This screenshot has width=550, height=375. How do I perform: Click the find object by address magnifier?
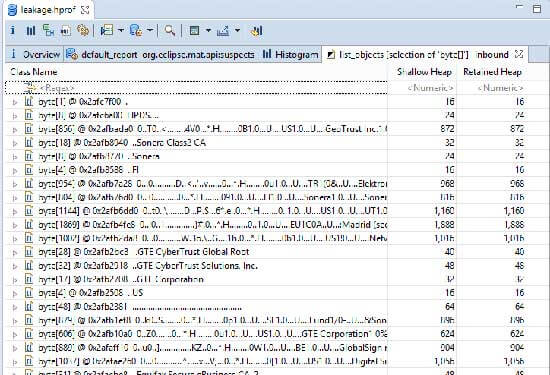click(170, 31)
